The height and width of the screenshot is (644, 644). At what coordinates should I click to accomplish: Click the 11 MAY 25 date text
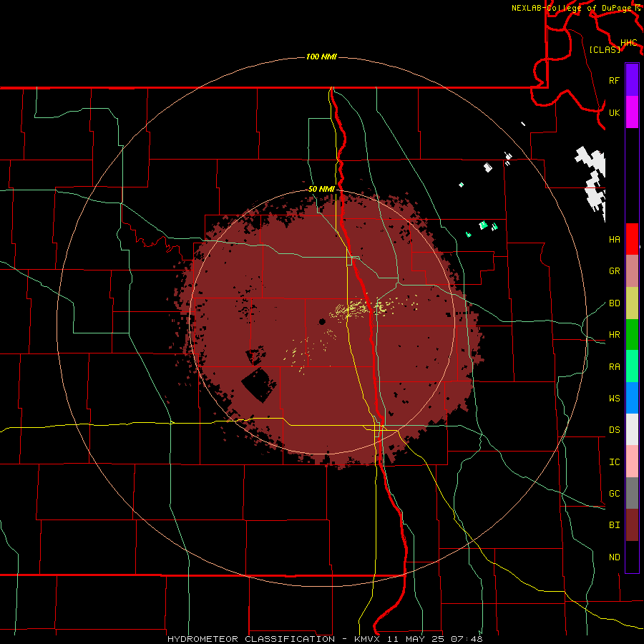point(416,639)
